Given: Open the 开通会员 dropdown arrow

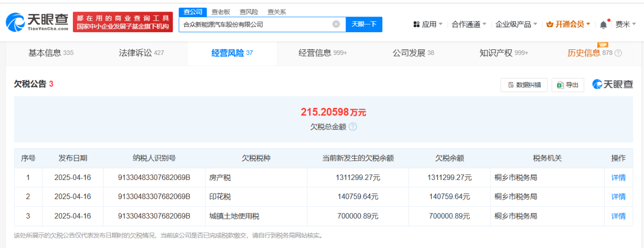Looking at the screenshot, I should click(x=588, y=24).
